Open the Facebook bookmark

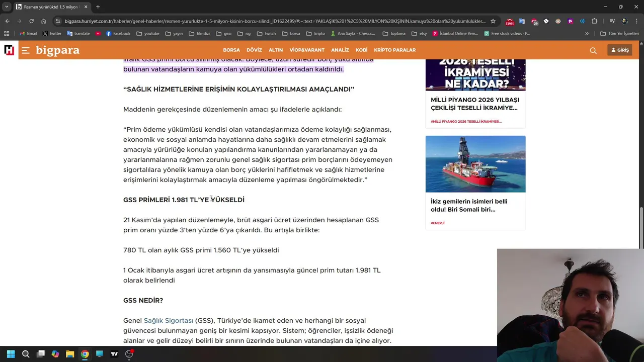point(118,33)
